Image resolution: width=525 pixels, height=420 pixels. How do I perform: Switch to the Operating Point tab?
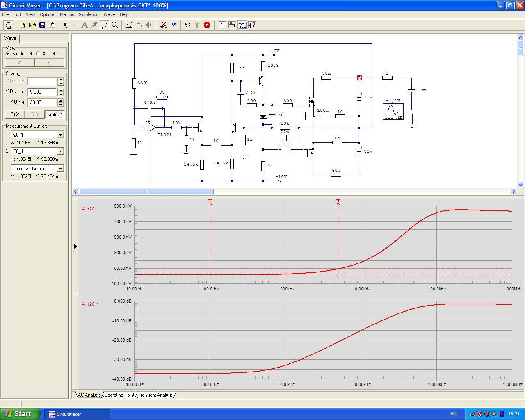point(119,395)
